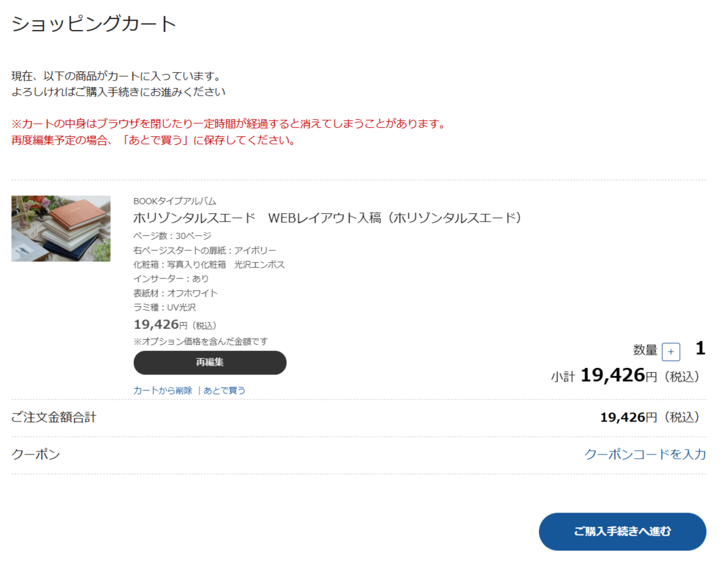Increase quantity with the plus button
The height and width of the screenshot is (570, 728).
[671, 352]
